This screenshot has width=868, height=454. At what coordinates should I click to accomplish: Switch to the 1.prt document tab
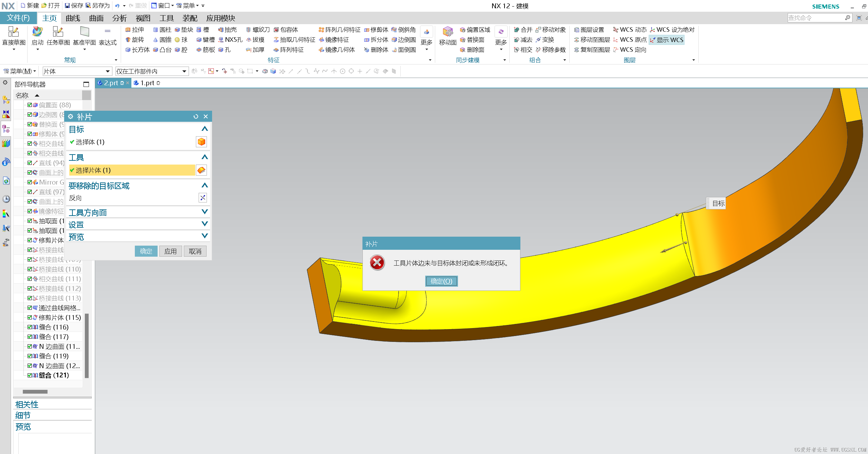coord(147,83)
